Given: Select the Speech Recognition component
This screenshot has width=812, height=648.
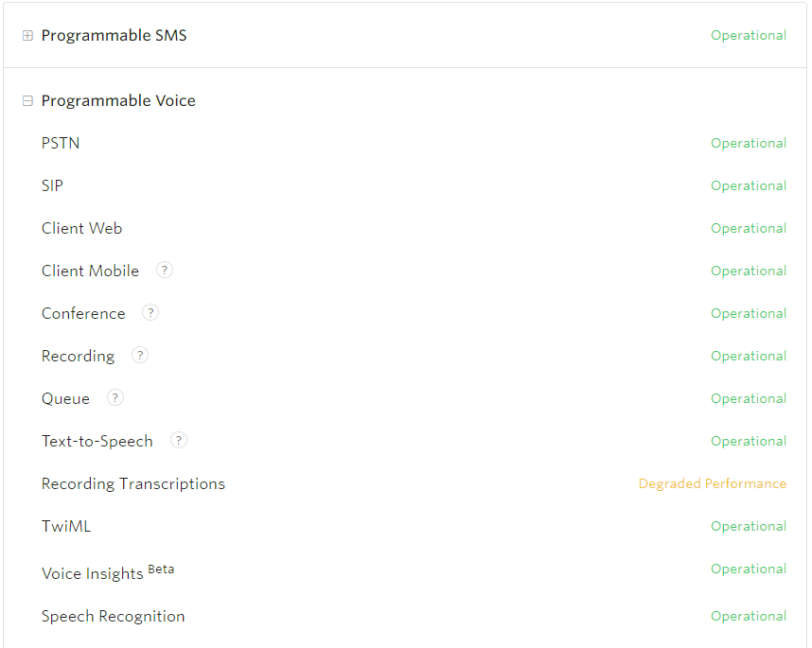Looking at the screenshot, I should [x=113, y=616].
